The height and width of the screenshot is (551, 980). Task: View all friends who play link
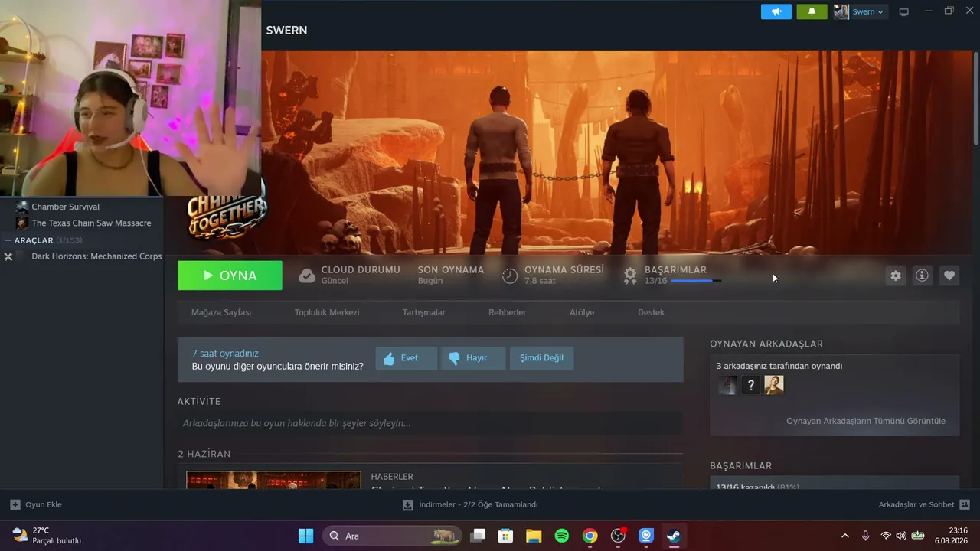tap(866, 421)
